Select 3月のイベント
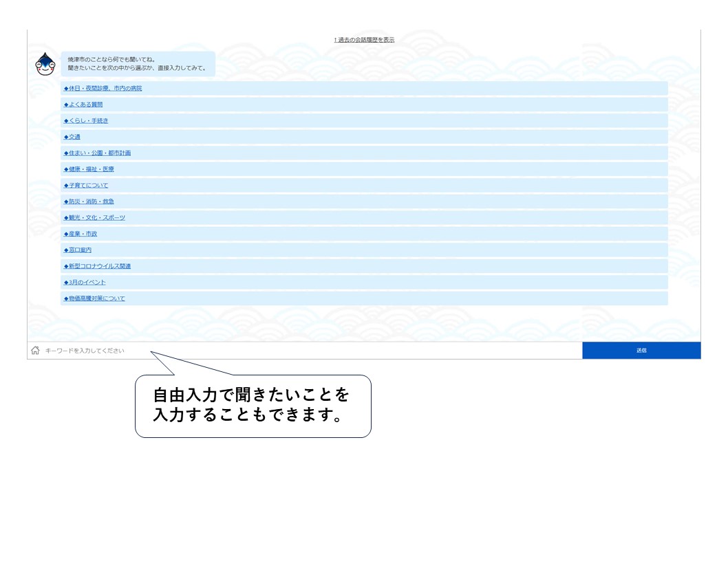This screenshot has width=728, height=561. click(86, 282)
